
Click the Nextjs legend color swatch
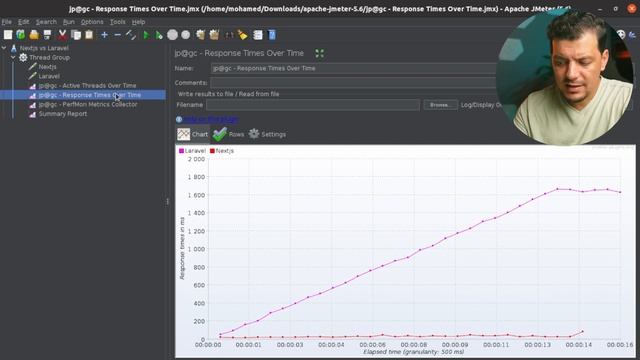coord(212,151)
